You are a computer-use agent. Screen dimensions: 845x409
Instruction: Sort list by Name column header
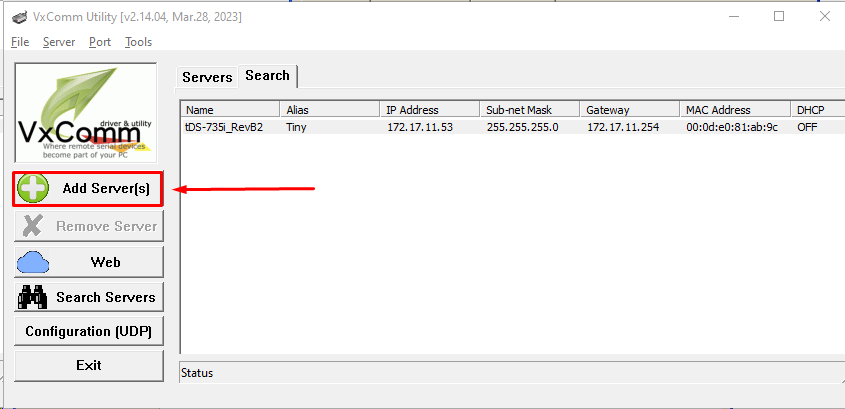[230, 109]
